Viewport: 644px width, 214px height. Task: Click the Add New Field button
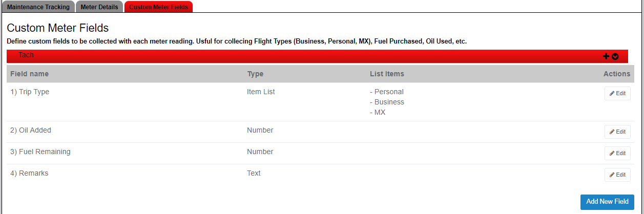(x=607, y=202)
